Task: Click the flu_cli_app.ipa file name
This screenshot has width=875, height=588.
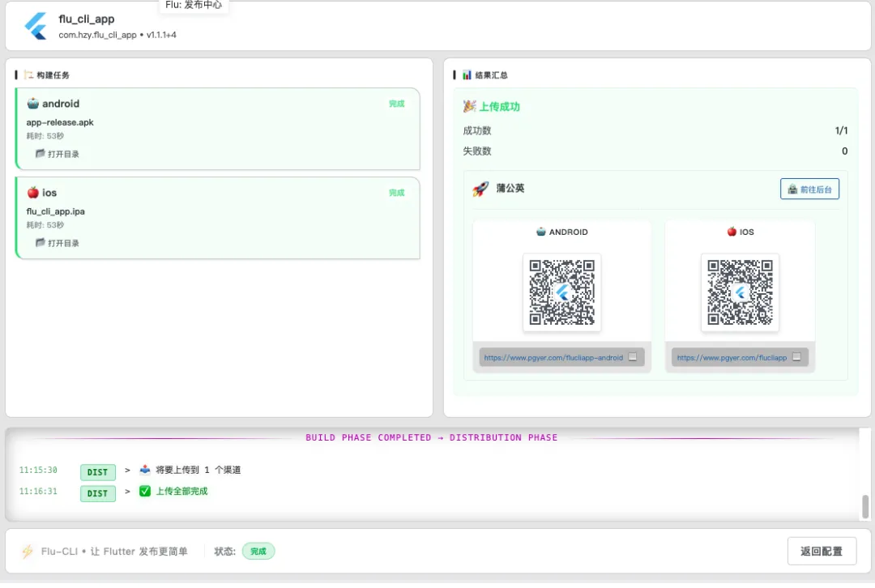Action: click(x=55, y=211)
